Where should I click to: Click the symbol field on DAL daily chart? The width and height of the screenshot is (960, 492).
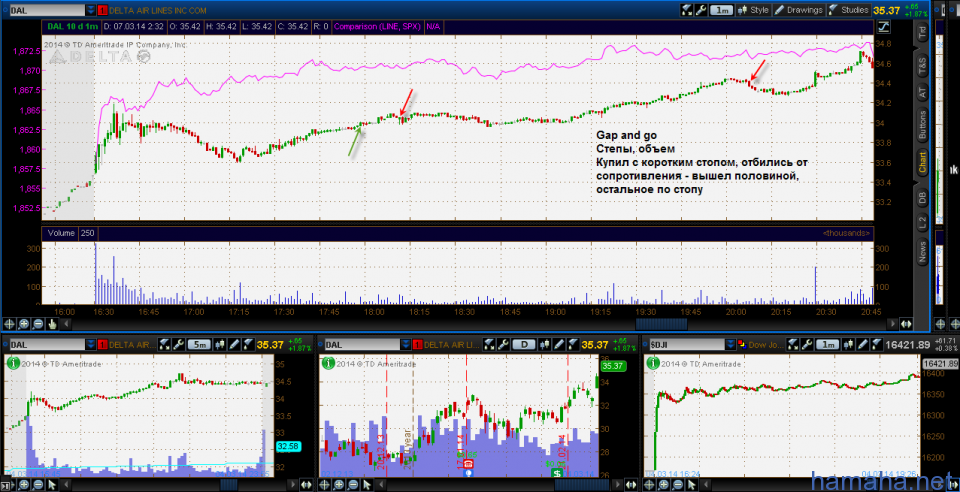[x=362, y=345]
